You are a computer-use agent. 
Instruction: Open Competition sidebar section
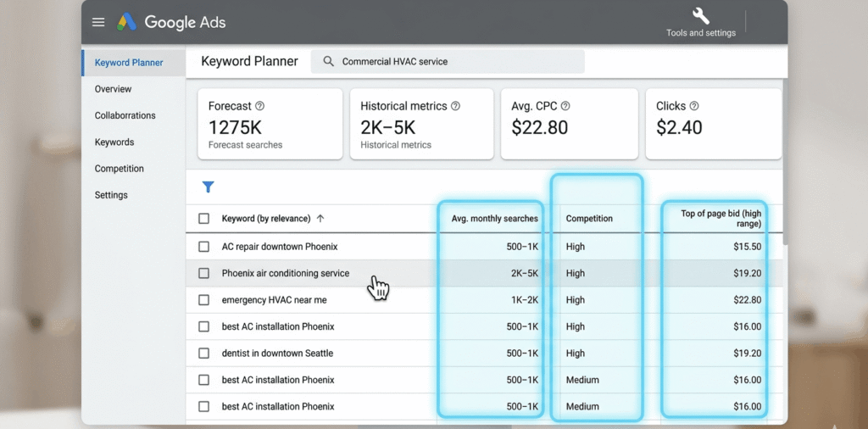[x=119, y=169]
